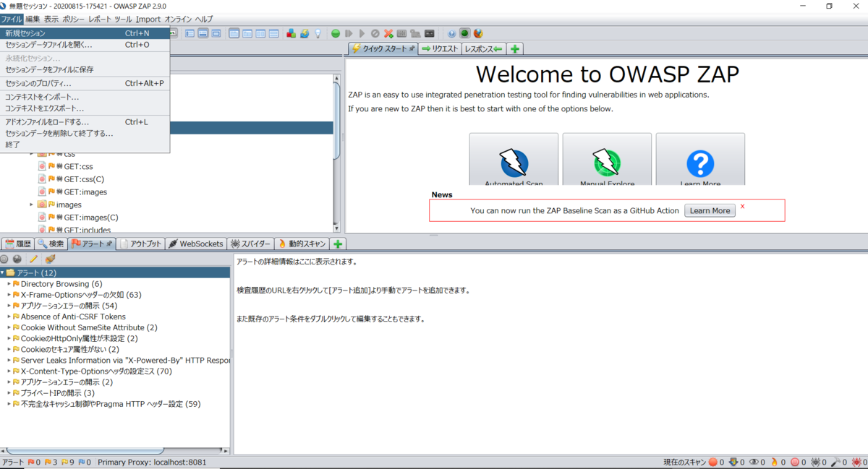Choose 終了 from the File menu
868x469 pixels.
point(85,145)
